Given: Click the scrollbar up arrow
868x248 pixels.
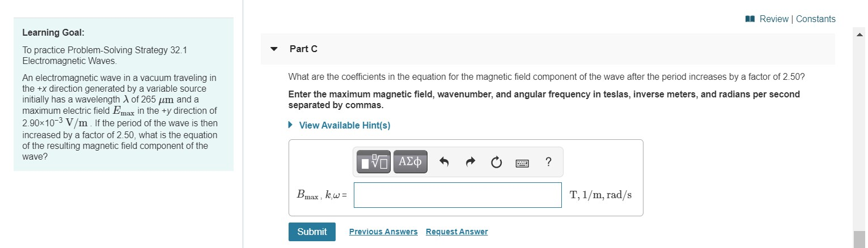Looking at the screenshot, I should (860, 34).
